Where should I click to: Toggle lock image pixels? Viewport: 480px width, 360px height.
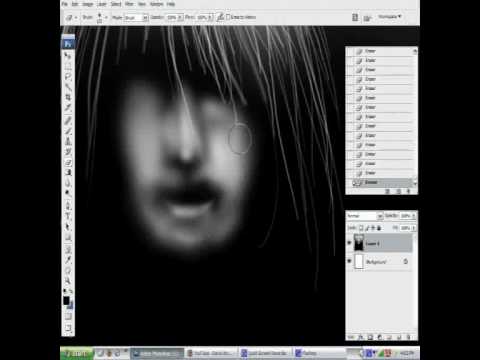367,228
